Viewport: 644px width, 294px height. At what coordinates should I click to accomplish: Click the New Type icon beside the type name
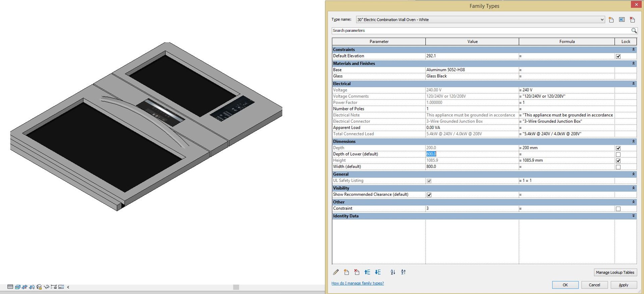611,20
